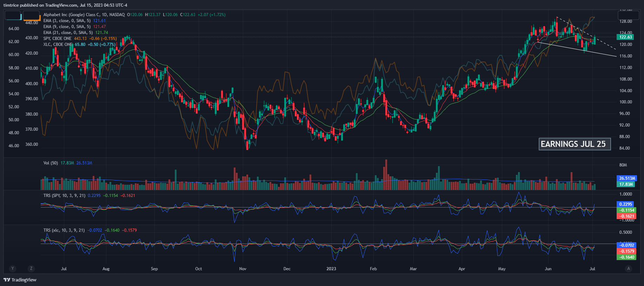Click the 80M volume axis value
This screenshot has height=286, width=644.
[x=623, y=165]
